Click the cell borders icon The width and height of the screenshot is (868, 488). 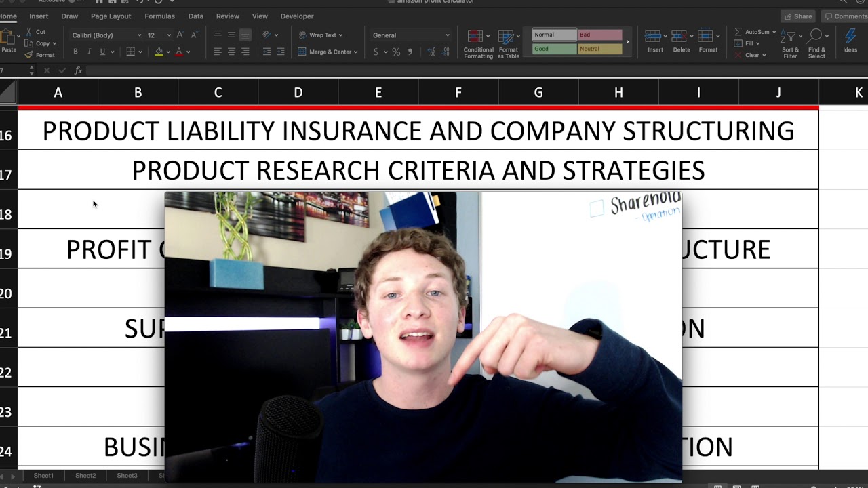point(131,52)
